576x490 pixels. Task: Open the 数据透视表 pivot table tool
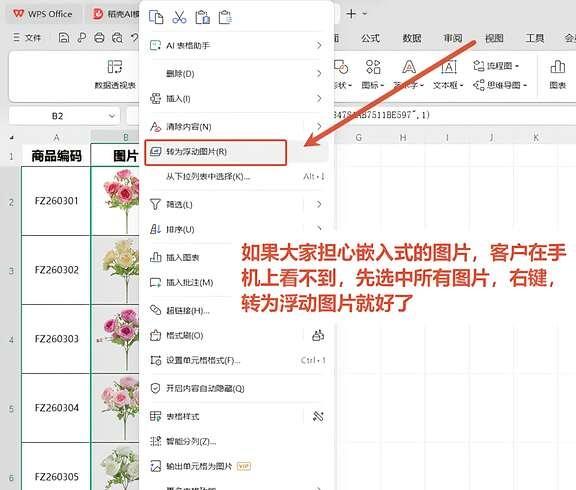click(115, 75)
